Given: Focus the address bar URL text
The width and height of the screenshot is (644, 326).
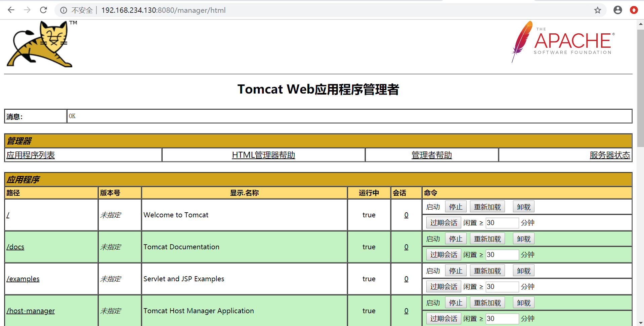Looking at the screenshot, I should [x=163, y=10].
